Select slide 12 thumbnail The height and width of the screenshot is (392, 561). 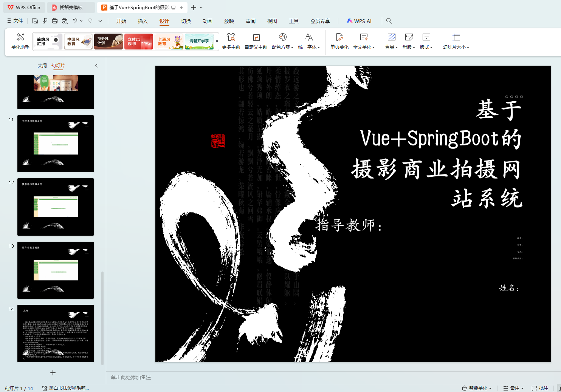[x=56, y=207]
